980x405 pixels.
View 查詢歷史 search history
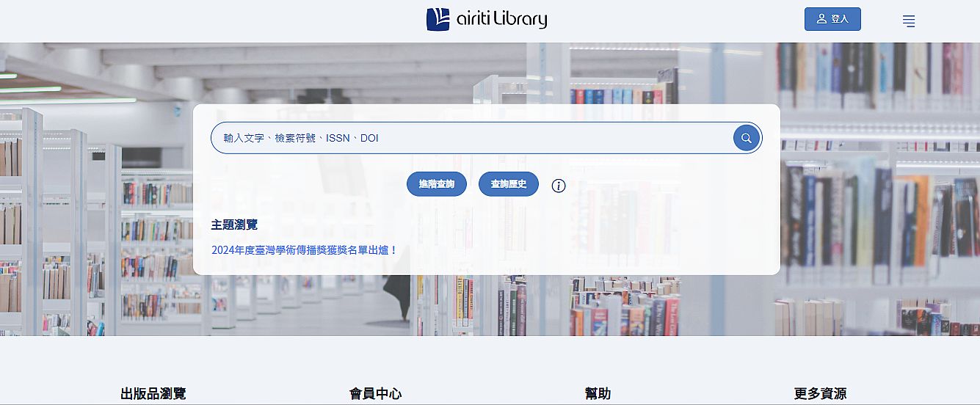coord(509,184)
